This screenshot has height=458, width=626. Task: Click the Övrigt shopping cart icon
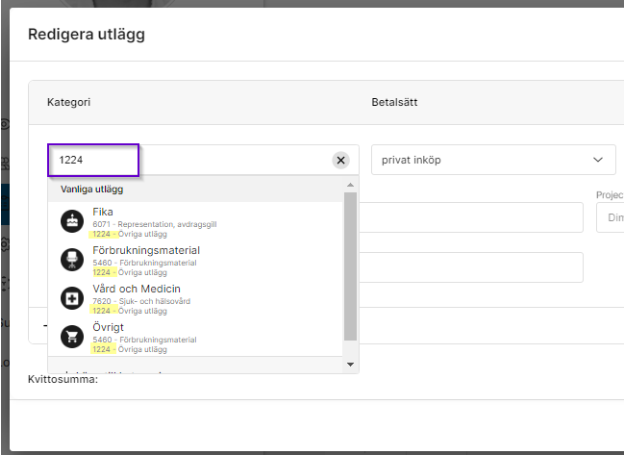72,337
